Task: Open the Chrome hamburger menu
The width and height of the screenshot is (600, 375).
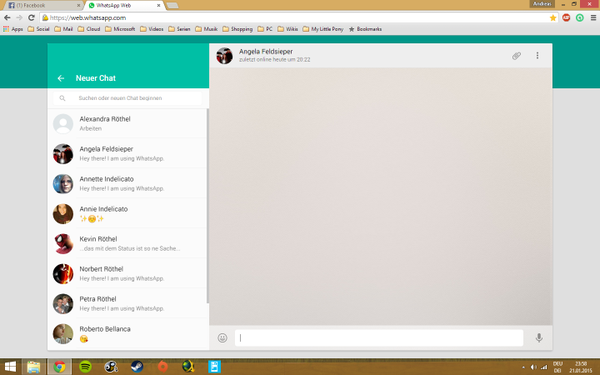Action: pos(593,18)
